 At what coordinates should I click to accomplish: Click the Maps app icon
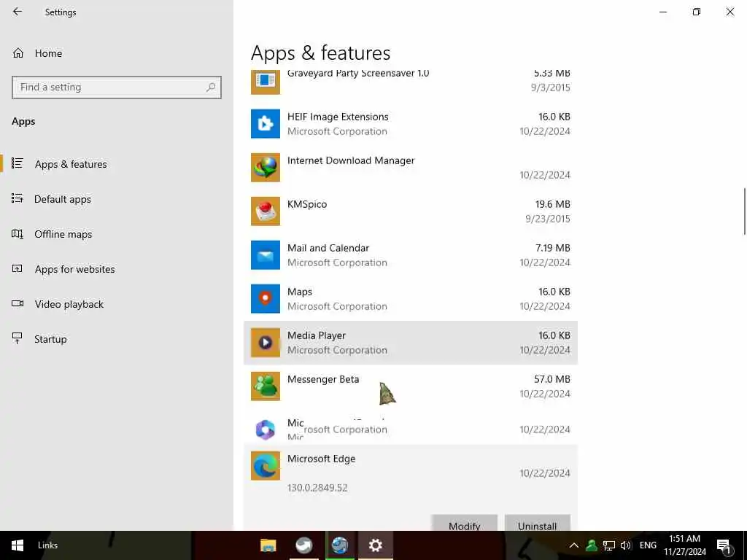click(x=266, y=299)
